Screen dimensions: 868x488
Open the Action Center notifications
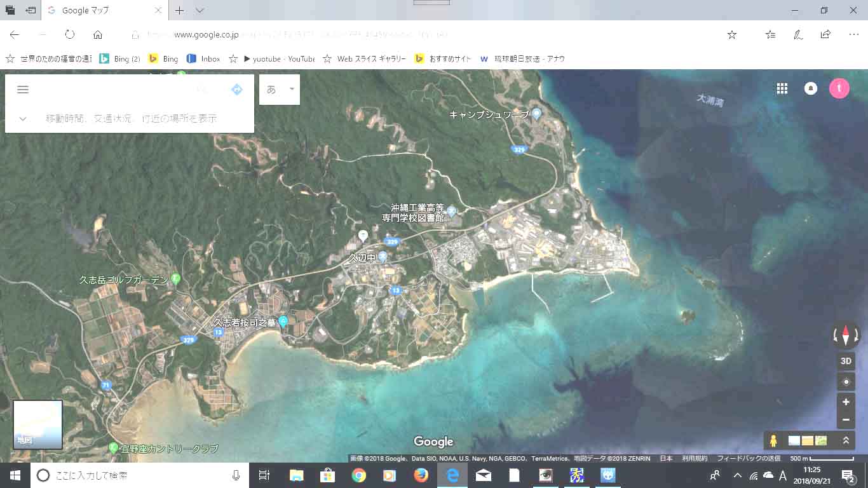tap(848, 475)
